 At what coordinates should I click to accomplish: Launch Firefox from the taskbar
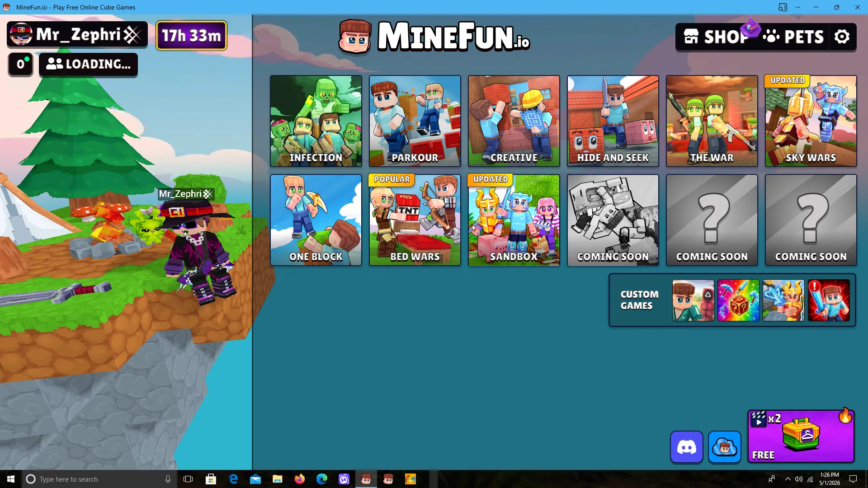pyautogui.click(x=300, y=479)
